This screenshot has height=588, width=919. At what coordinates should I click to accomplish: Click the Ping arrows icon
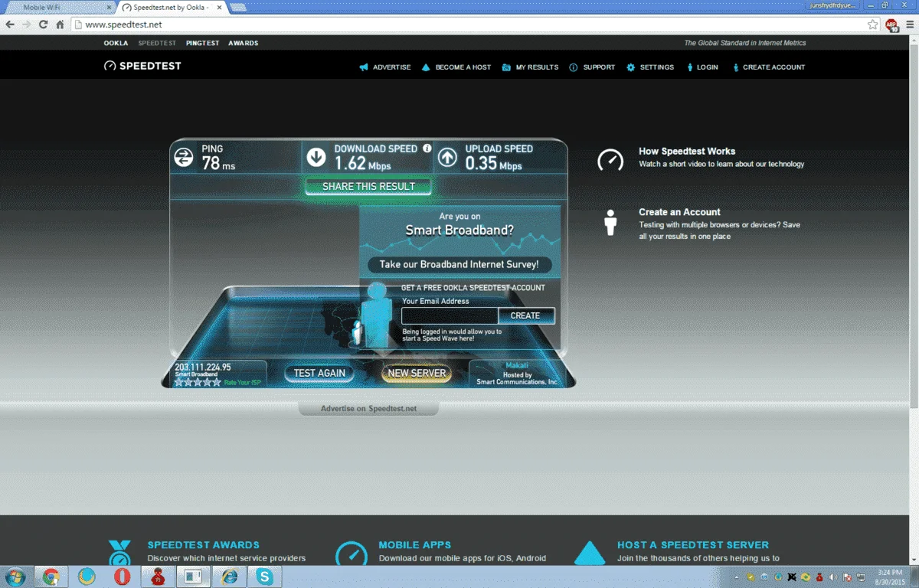pyautogui.click(x=184, y=158)
